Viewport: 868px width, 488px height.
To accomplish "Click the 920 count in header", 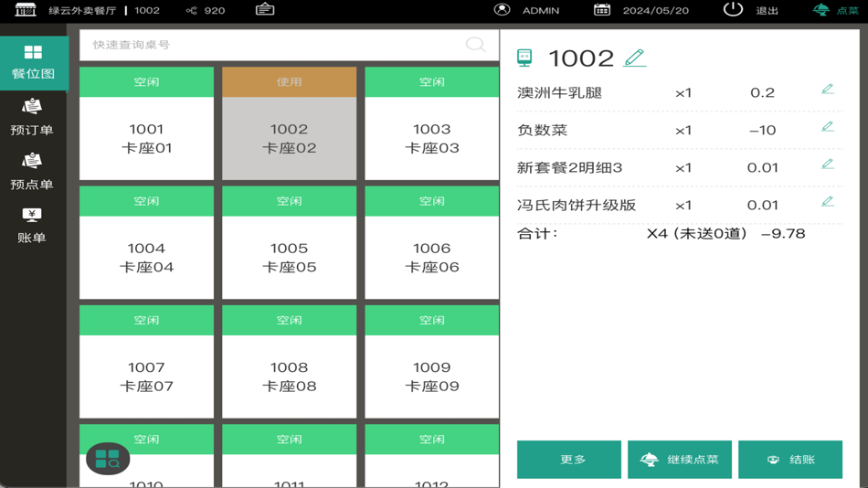I will pyautogui.click(x=215, y=11).
